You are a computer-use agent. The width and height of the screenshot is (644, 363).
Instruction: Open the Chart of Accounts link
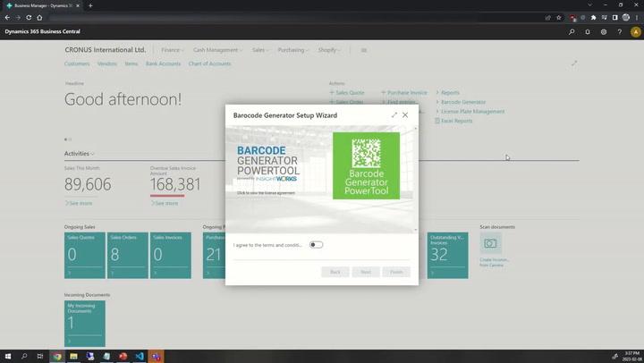[209, 63]
